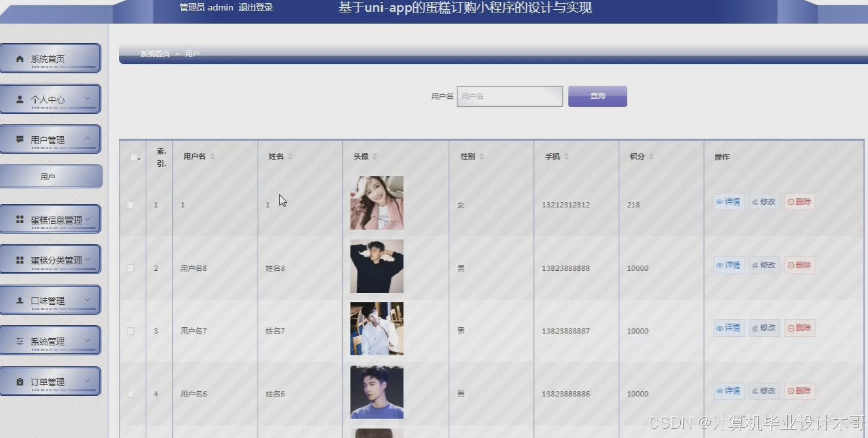Click 退出登录 in the header
Viewport: 868px width, 438px height.
(x=256, y=7)
